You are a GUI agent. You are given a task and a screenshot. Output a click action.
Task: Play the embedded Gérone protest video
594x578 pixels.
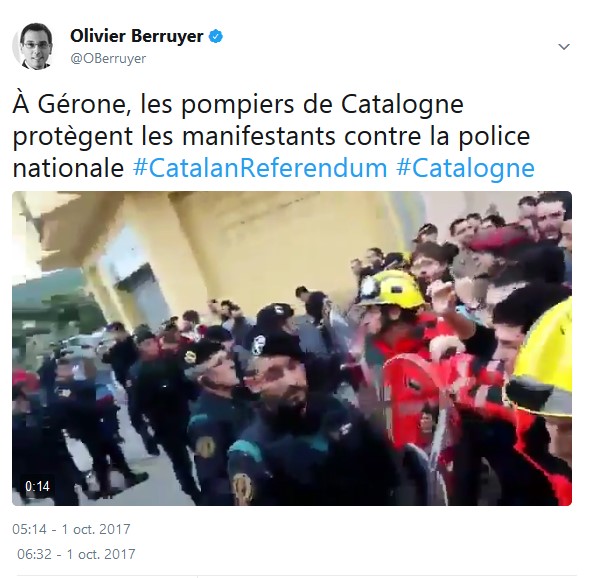292,348
